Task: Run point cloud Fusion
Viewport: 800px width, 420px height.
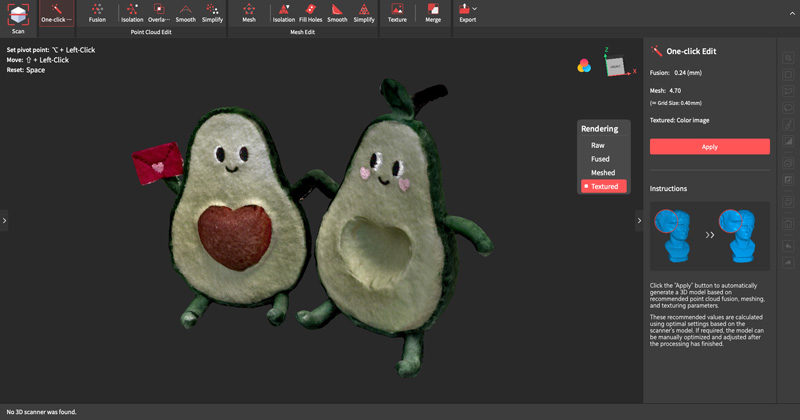Action: click(x=97, y=14)
